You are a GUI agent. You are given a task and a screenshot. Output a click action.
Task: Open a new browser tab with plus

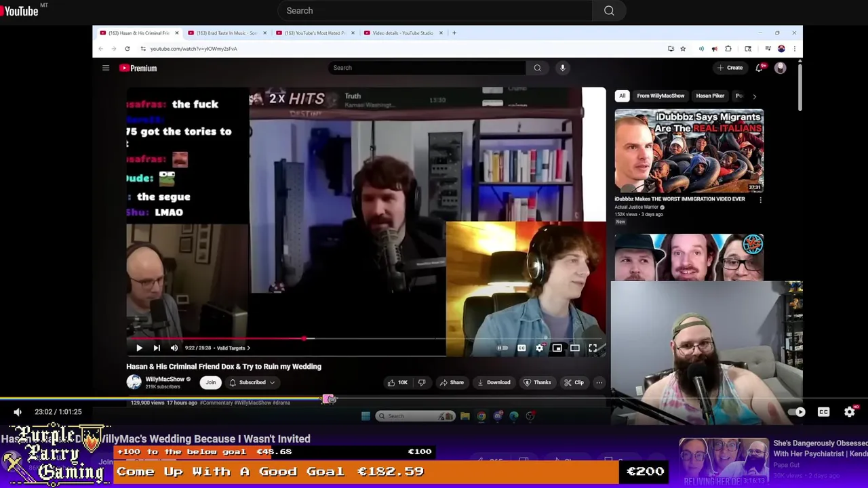click(x=454, y=33)
